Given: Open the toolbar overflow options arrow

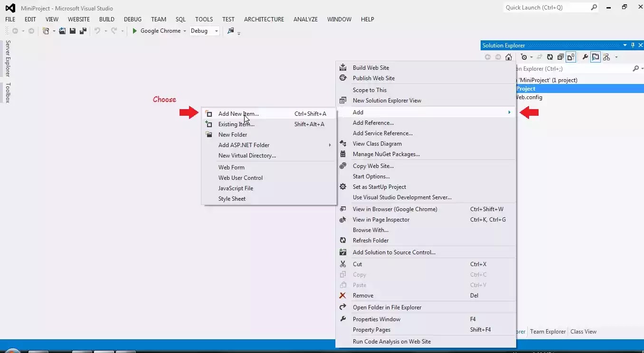Looking at the screenshot, I should 239,33.
